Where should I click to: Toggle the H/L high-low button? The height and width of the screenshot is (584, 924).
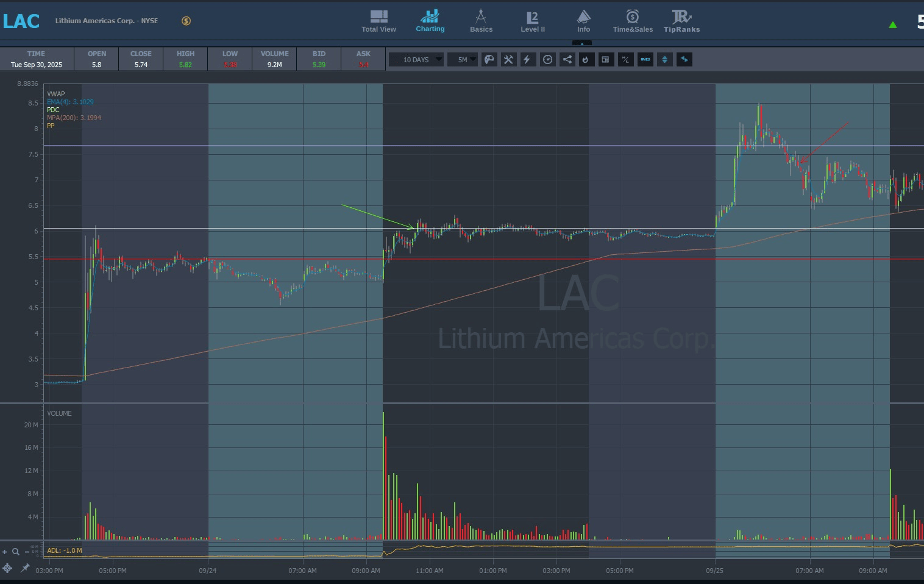(x=625, y=59)
